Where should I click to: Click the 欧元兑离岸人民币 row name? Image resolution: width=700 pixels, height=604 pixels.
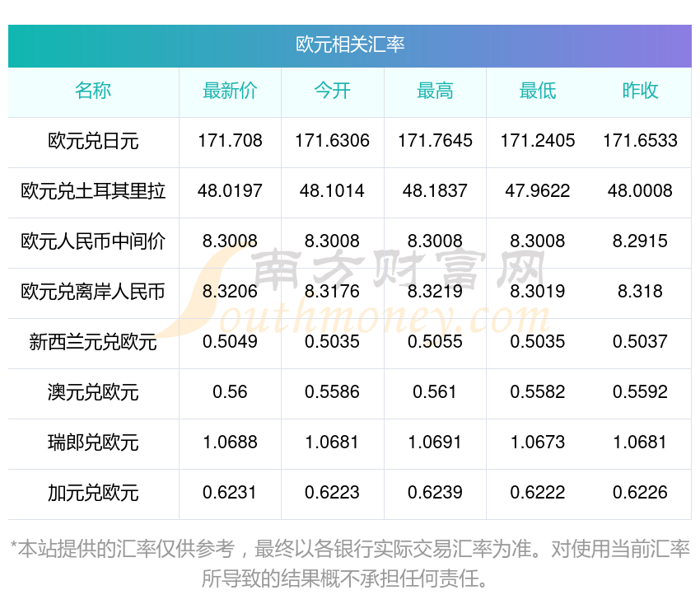[93, 292]
